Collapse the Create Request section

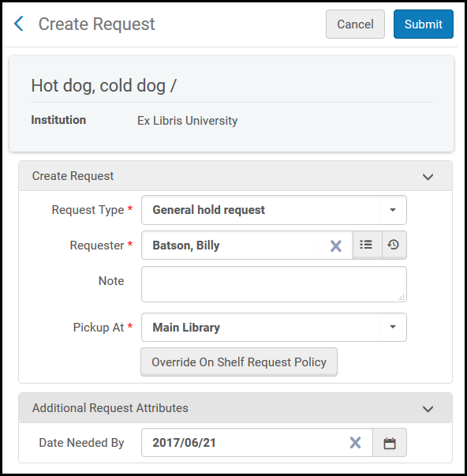click(428, 177)
